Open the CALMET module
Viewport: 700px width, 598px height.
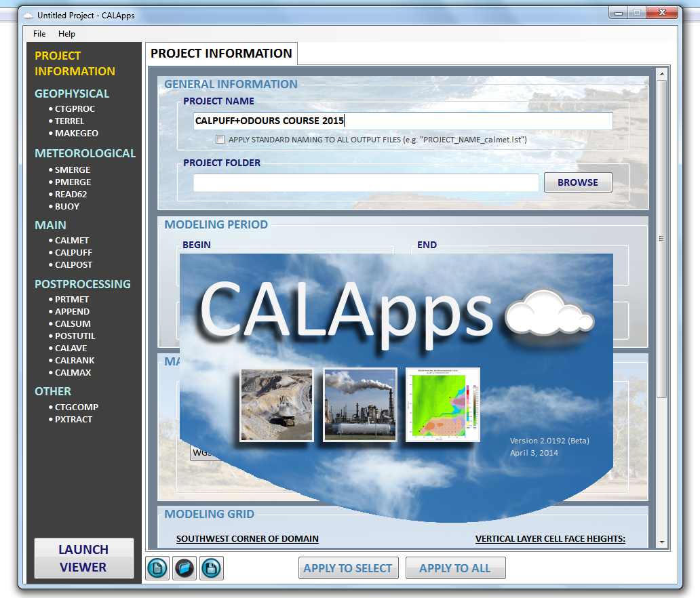pos(72,241)
